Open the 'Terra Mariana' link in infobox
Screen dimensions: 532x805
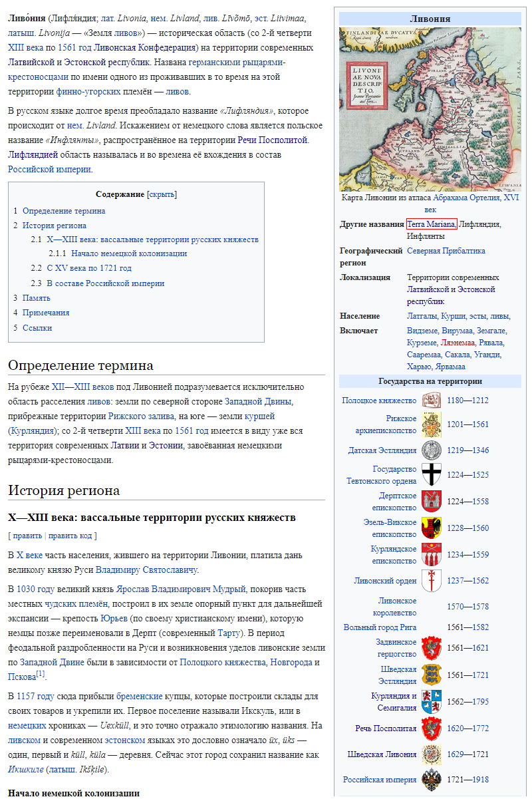click(x=432, y=224)
